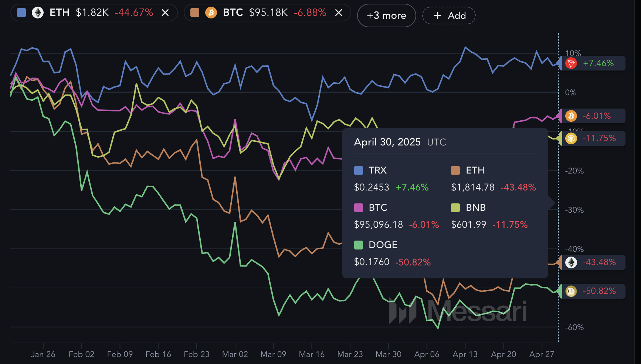Open the Add asset control
This screenshot has height=364, width=641.
[x=449, y=16]
